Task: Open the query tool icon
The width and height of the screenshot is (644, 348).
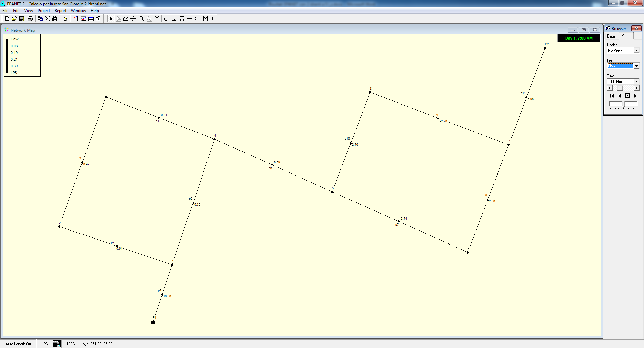Action: click(x=75, y=19)
